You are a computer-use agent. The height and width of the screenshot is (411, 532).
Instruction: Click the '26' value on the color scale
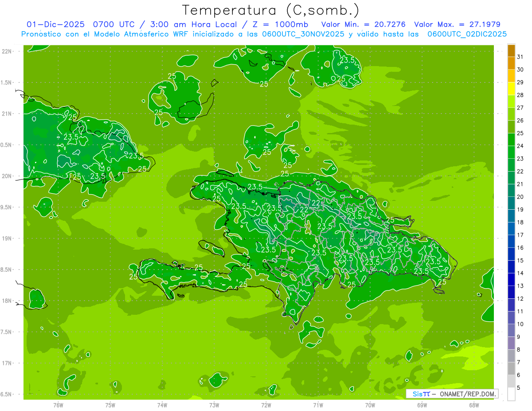tap(520, 120)
